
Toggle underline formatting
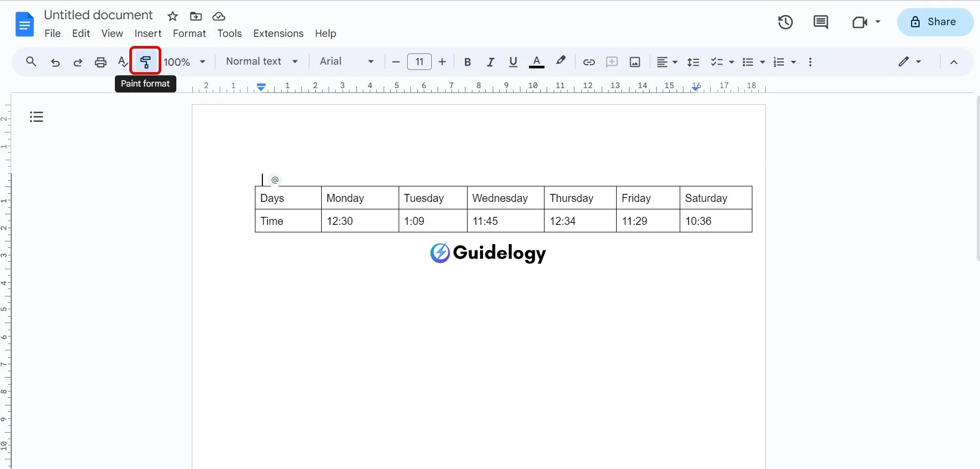514,62
